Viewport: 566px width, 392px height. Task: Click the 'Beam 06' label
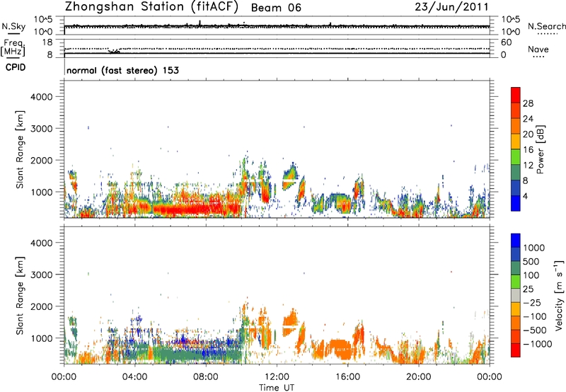276,8
